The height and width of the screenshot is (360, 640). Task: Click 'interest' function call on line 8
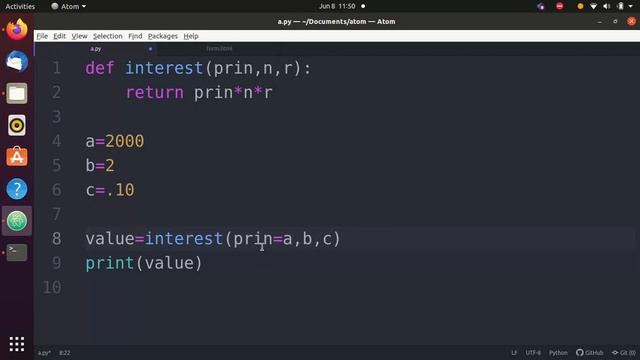[x=184, y=238]
